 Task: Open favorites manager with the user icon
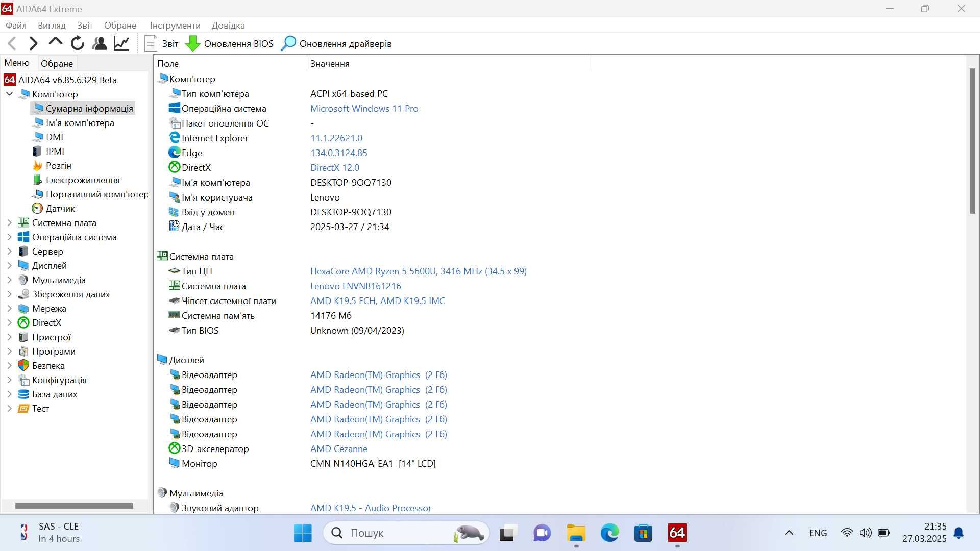(100, 44)
